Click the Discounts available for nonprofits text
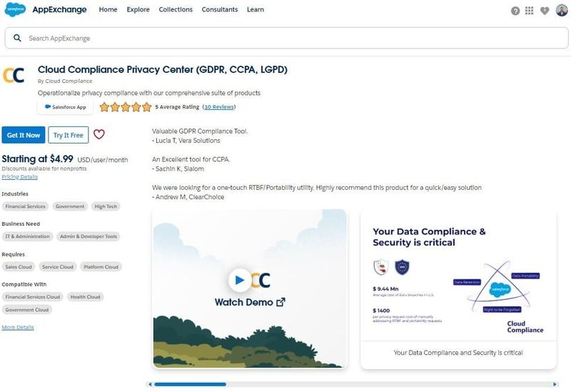Viewport: 571px width, 392px height. pos(44,169)
